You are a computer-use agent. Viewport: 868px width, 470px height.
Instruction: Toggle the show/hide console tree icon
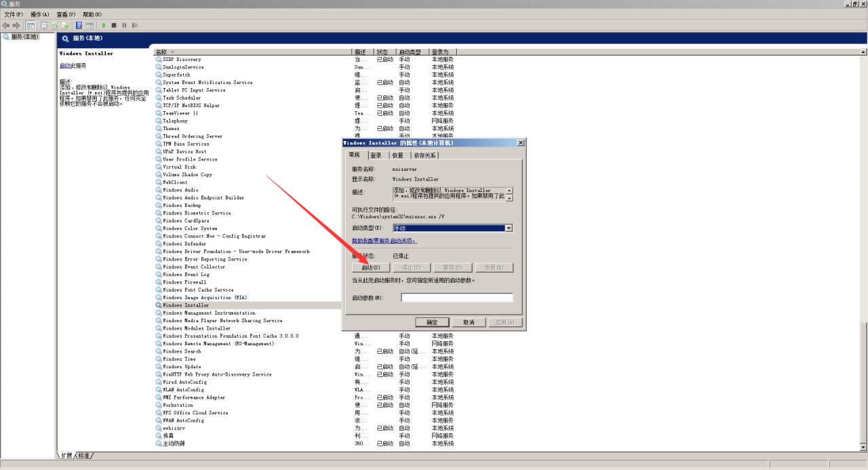click(31, 25)
